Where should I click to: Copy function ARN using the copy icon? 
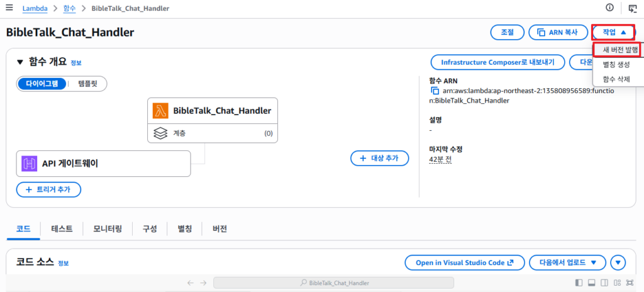pyautogui.click(x=435, y=91)
